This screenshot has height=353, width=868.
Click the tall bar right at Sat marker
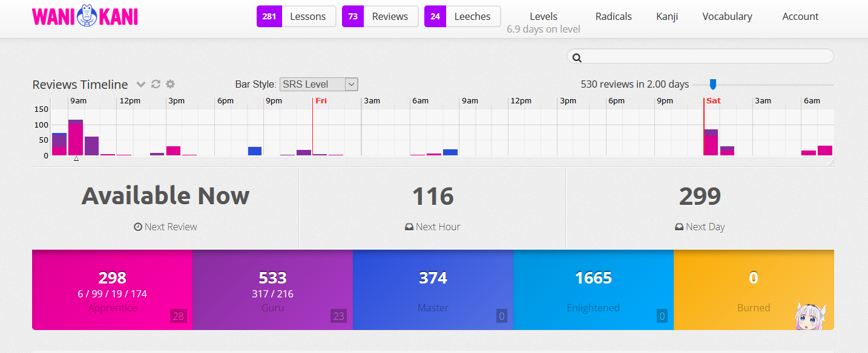(711, 143)
